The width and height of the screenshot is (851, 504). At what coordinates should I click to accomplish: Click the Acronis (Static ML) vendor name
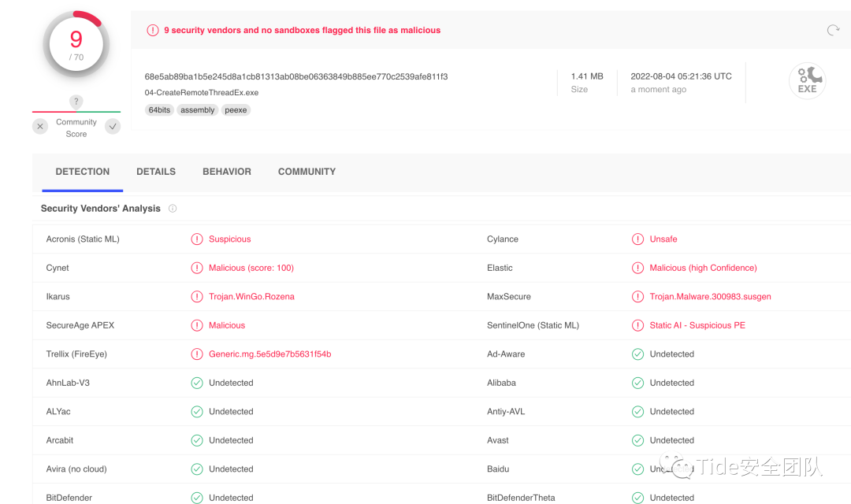(x=83, y=239)
